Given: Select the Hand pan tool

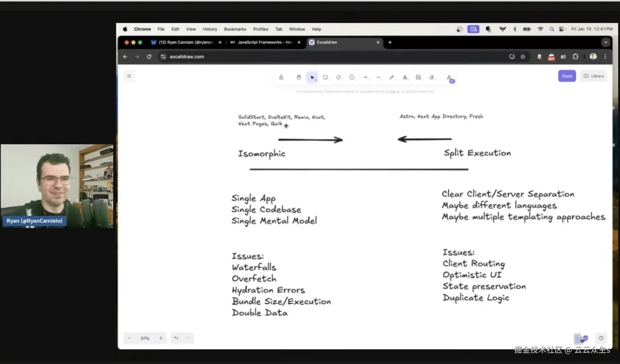Looking at the screenshot, I should (298, 78).
